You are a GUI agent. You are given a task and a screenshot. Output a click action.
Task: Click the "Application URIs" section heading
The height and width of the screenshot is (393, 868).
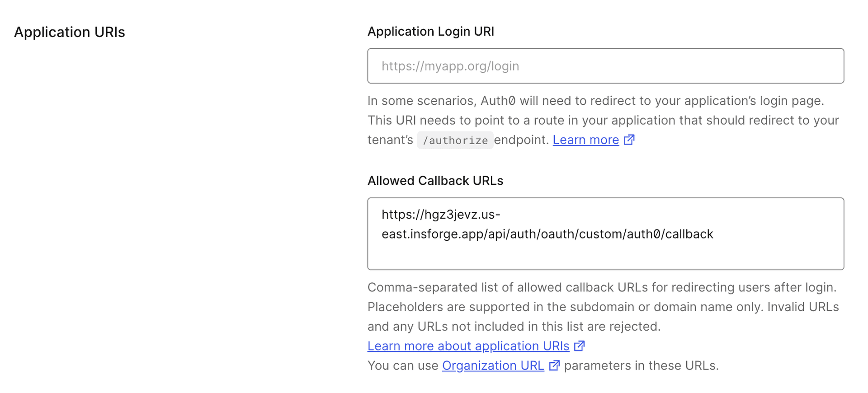pos(70,32)
